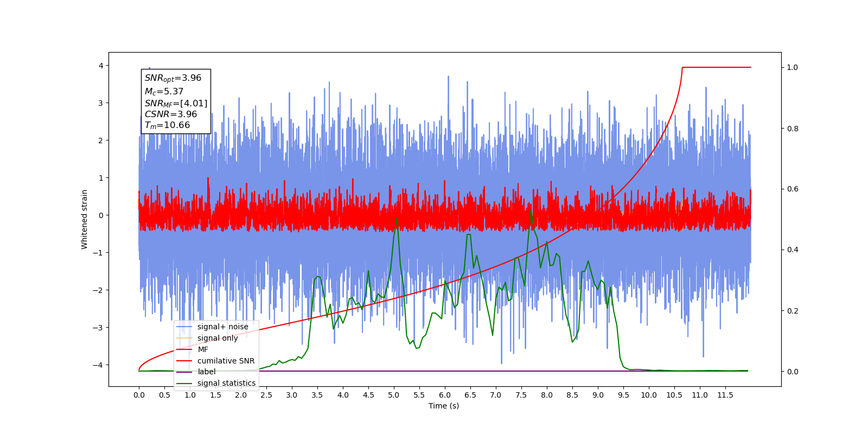Click the purple label line swatch
The image size is (868, 434).
184,372
